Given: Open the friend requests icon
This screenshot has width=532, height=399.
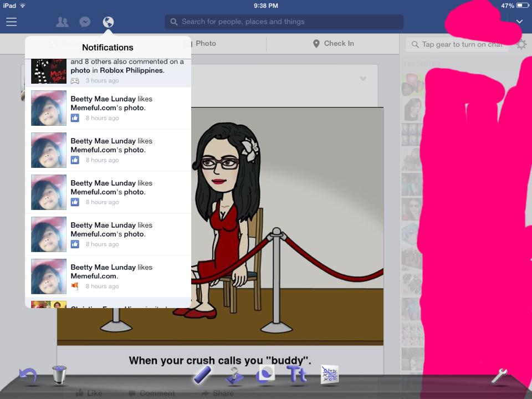Looking at the screenshot, I should [x=62, y=22].
